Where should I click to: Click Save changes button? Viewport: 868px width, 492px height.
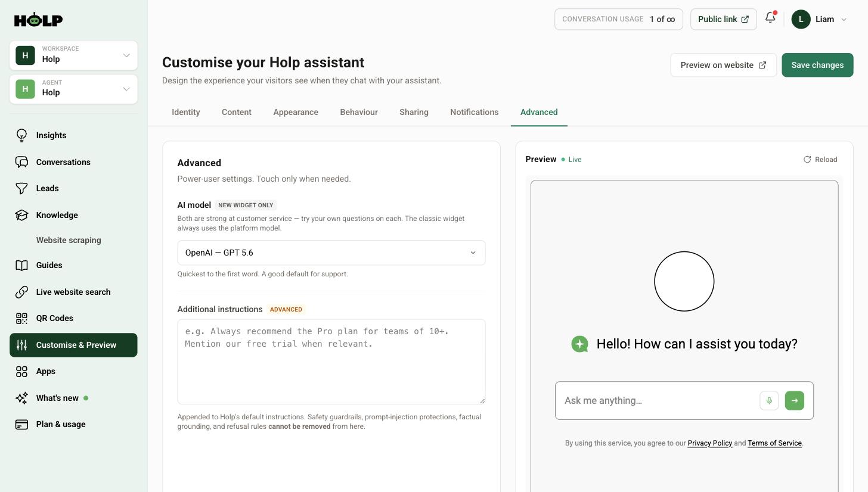pos(817,65)
